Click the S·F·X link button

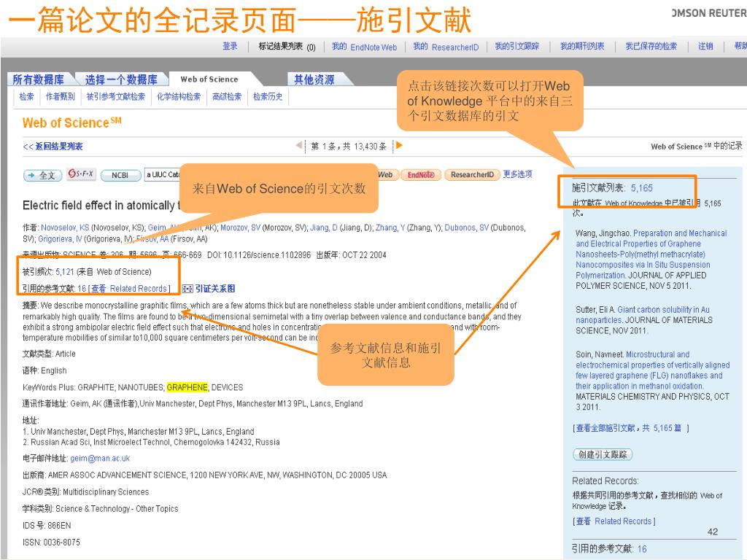pyautogui.click(x=82, y=174)
